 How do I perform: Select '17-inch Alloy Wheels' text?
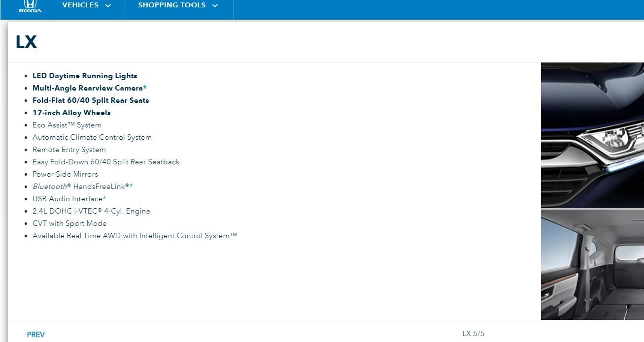(71, 113)
